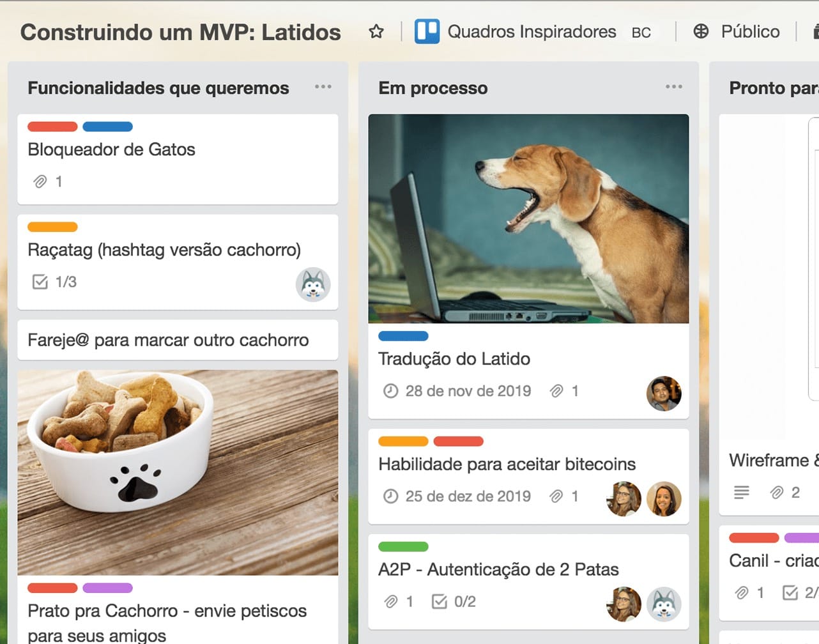The height and width of the screenshot is (644, 819).
Task: Open the Trello boards icon in the header
Action: point(427,30)
